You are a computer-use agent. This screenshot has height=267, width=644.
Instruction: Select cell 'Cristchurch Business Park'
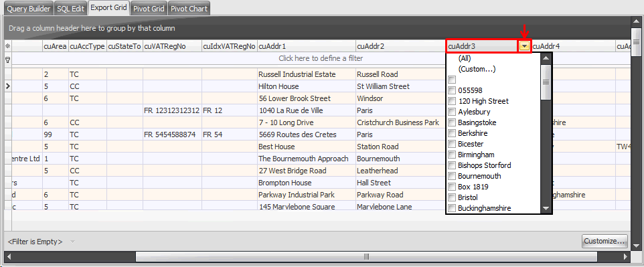(401, 122)
